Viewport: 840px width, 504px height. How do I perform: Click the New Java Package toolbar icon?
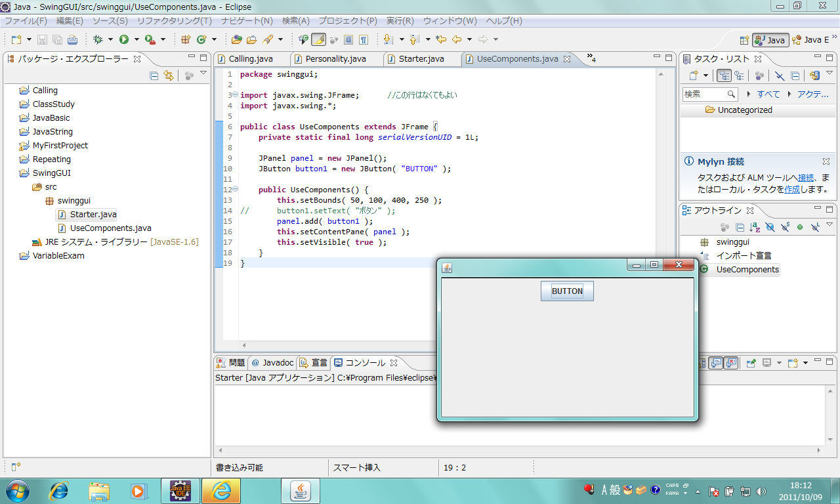point(186,39)
